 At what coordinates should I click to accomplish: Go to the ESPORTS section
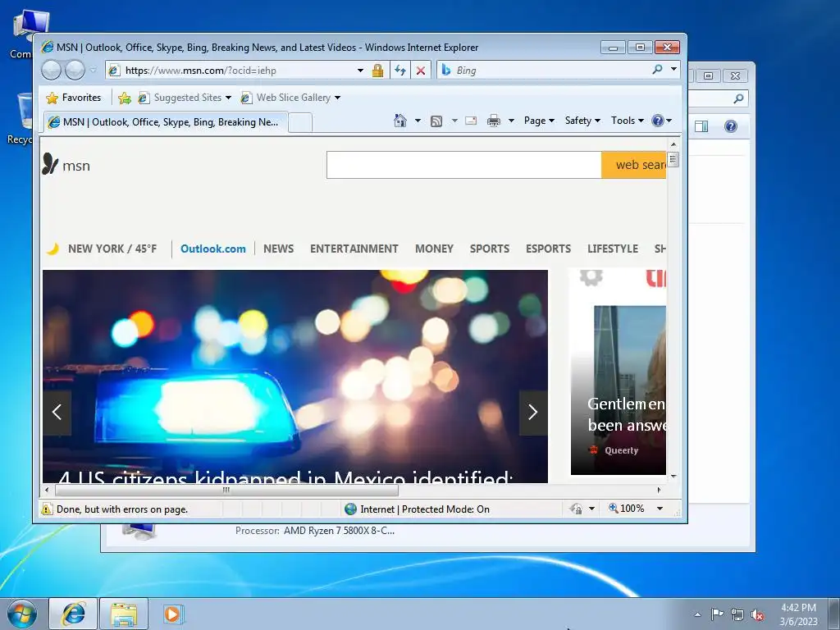pos(548,249)
